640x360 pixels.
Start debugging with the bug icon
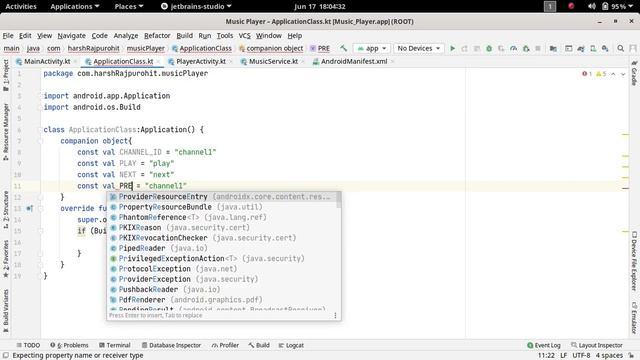pyautogui.click(x=489, y=48)
